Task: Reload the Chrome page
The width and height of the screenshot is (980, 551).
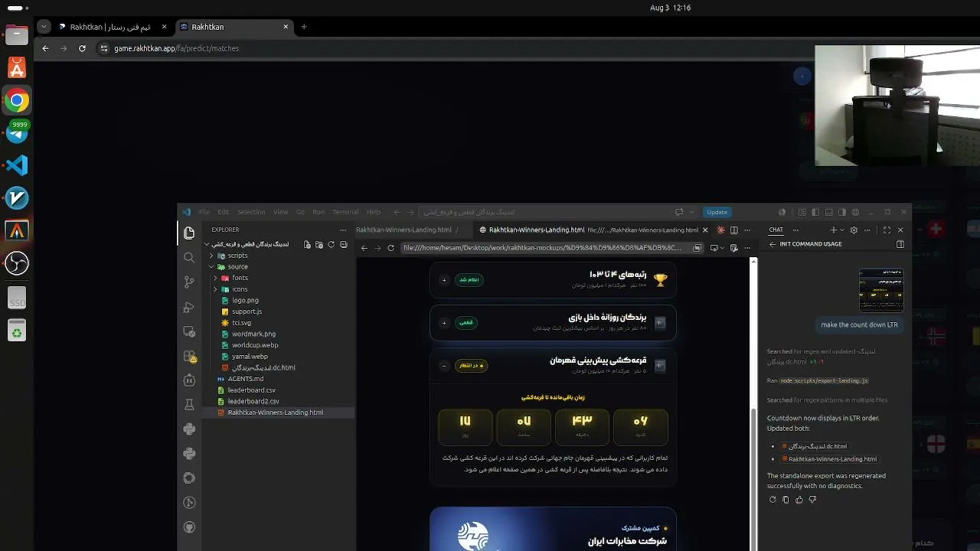Action: [82, 48]
